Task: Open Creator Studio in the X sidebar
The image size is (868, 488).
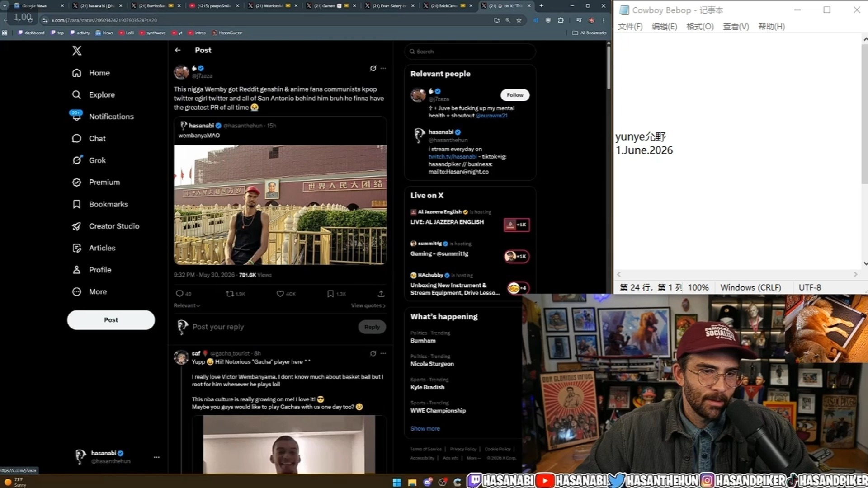Action: 106,226
